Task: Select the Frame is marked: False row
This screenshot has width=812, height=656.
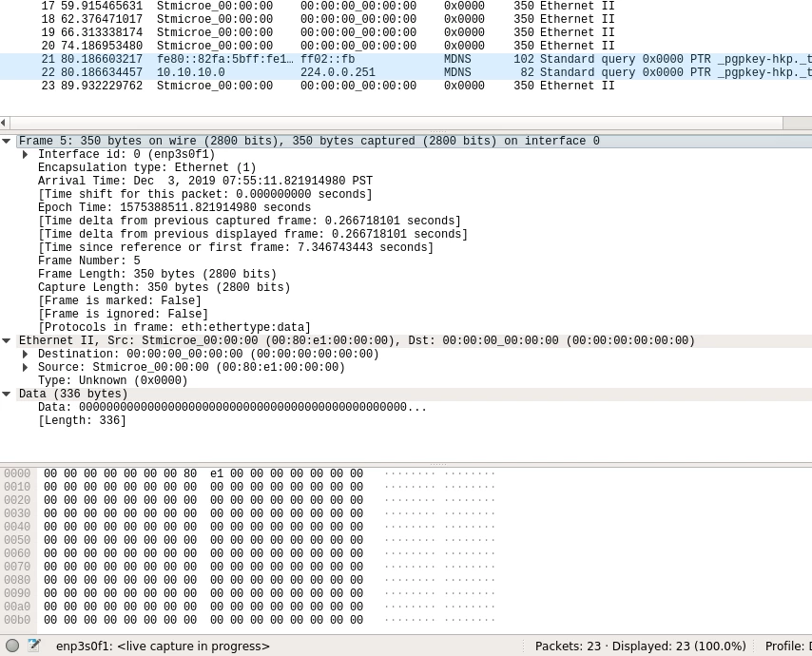Action: pyautogui.click(x=120, y=300)
